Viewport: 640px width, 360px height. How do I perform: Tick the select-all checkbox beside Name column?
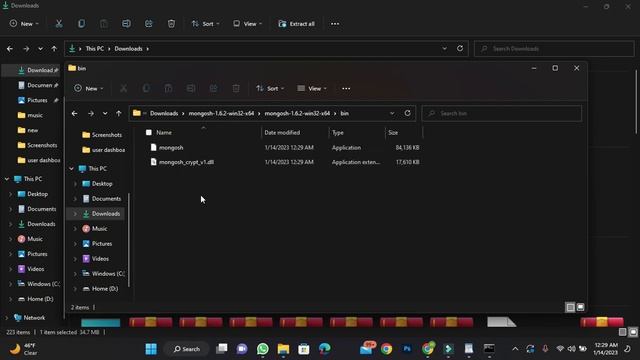[x=149, y=133]
